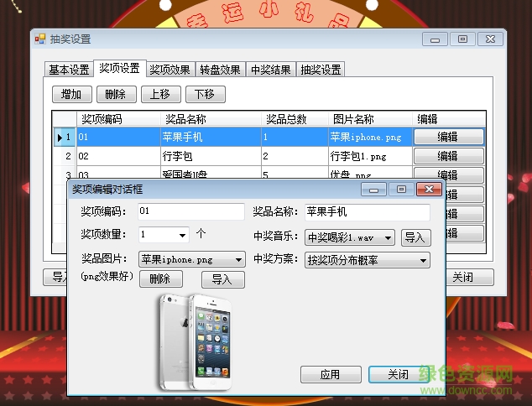
Task: Select cell 苹果iphone.png in the table
Action: [370, 137]
